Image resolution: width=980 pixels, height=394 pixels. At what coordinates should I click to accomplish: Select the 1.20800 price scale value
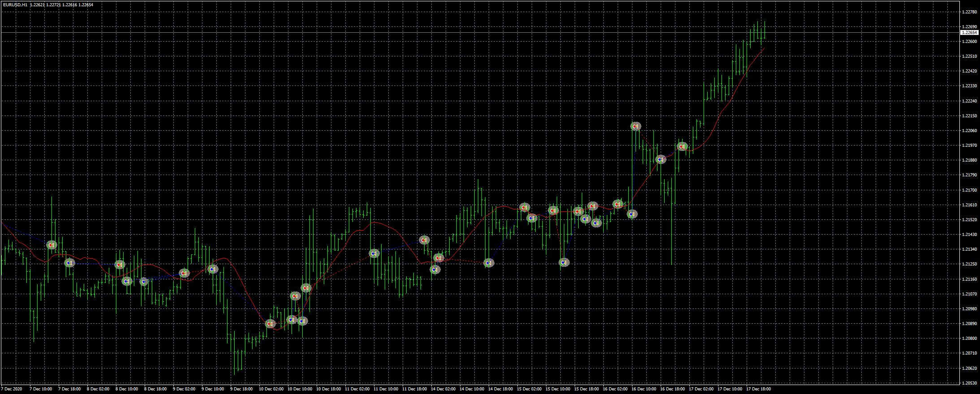[969, 338]
